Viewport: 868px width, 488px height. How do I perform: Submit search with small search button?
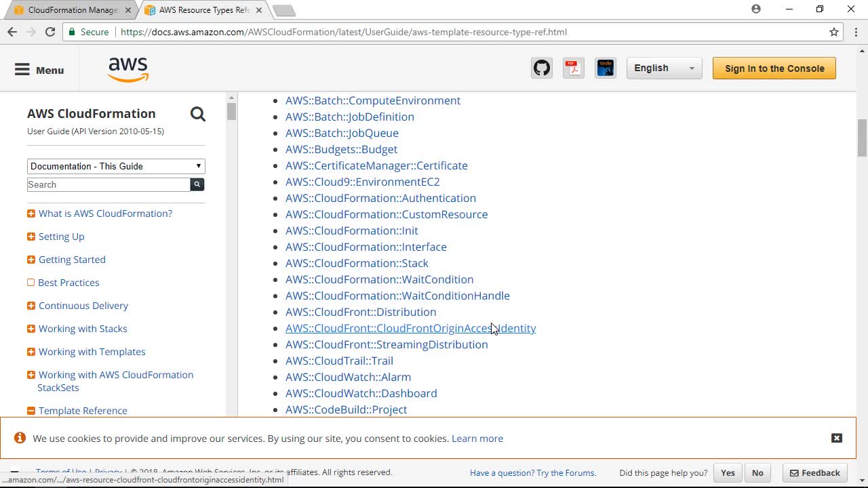tap(197, 184)
